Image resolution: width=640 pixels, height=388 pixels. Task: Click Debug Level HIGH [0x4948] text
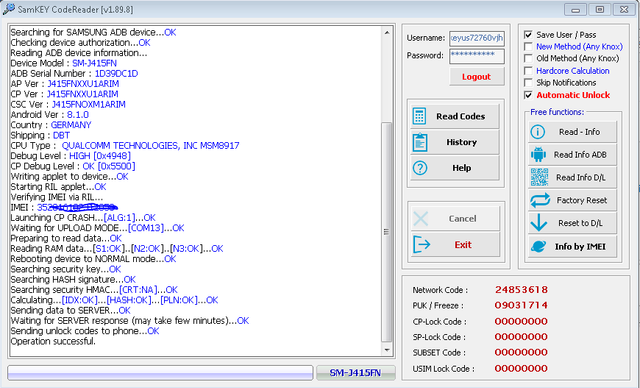coord(100,156)
